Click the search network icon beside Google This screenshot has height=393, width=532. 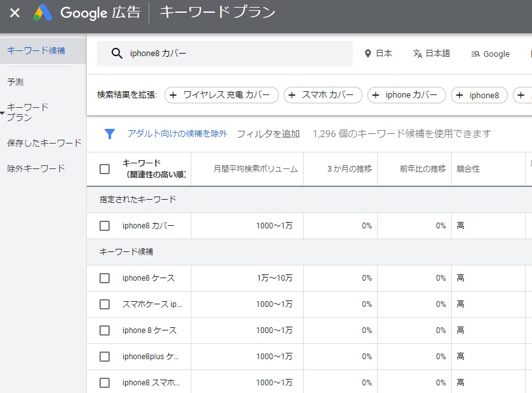click(x=475, y=54)
